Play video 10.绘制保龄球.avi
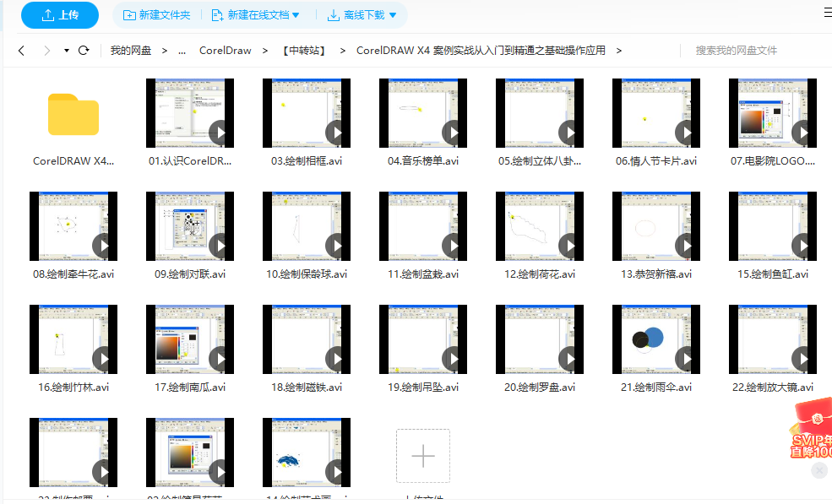 (307, 226)
